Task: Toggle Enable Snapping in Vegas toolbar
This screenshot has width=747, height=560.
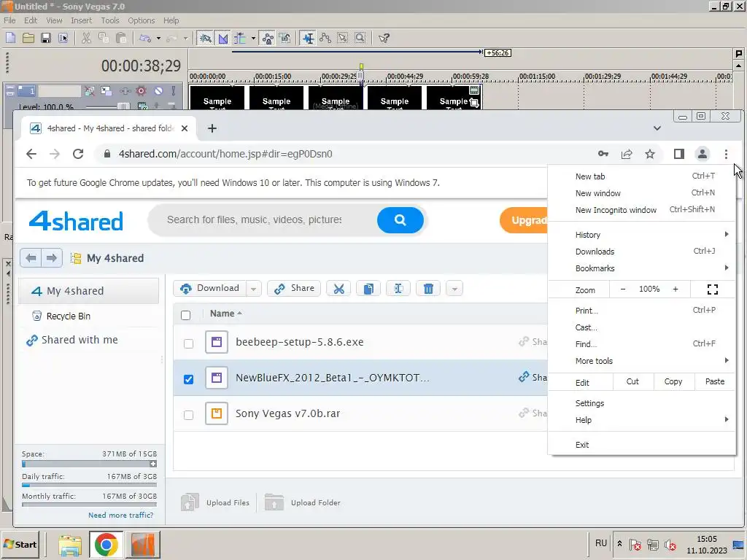Action: pos(205,38)
